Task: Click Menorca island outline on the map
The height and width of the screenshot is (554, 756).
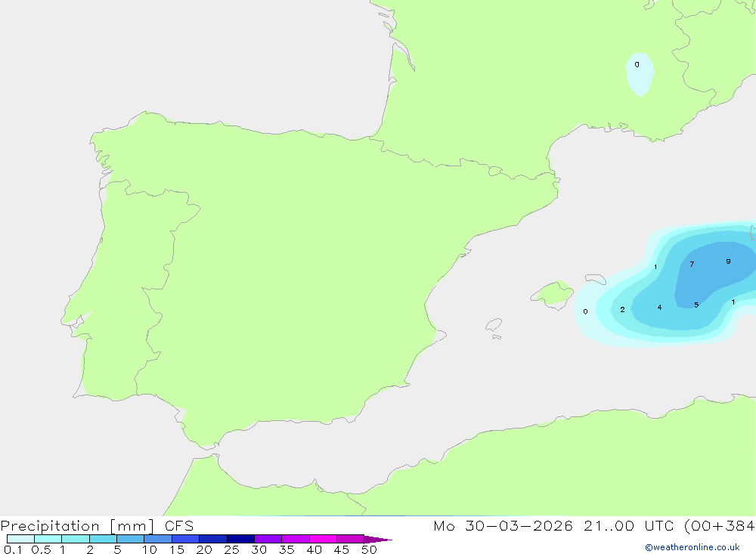Action: (x=596, y=279)
